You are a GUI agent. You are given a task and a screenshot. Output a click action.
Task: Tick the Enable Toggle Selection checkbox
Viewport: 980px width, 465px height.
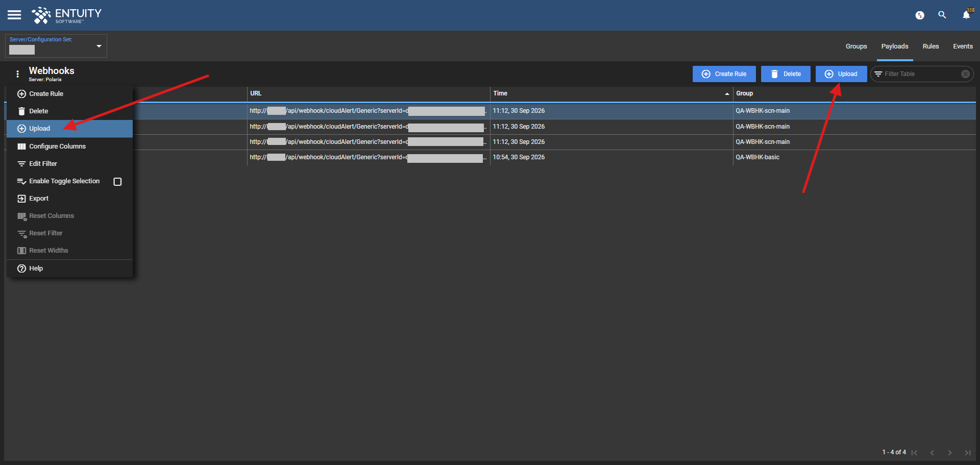coord(117,182)
